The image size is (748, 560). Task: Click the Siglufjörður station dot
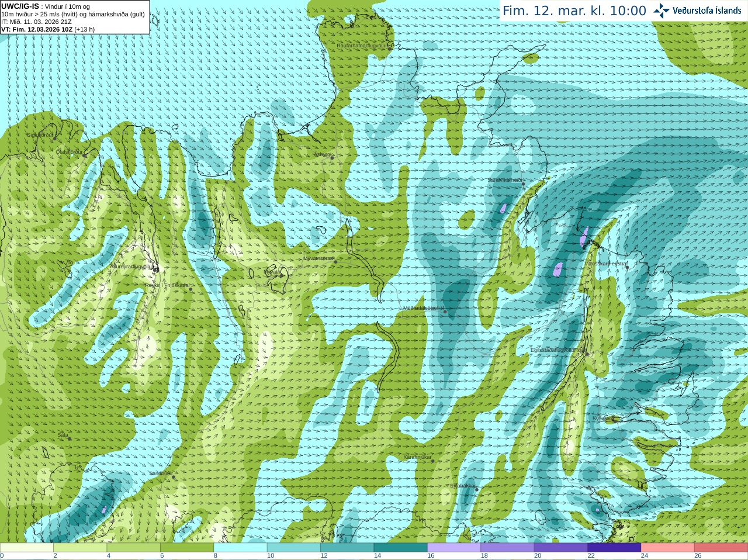coord(56,139)
